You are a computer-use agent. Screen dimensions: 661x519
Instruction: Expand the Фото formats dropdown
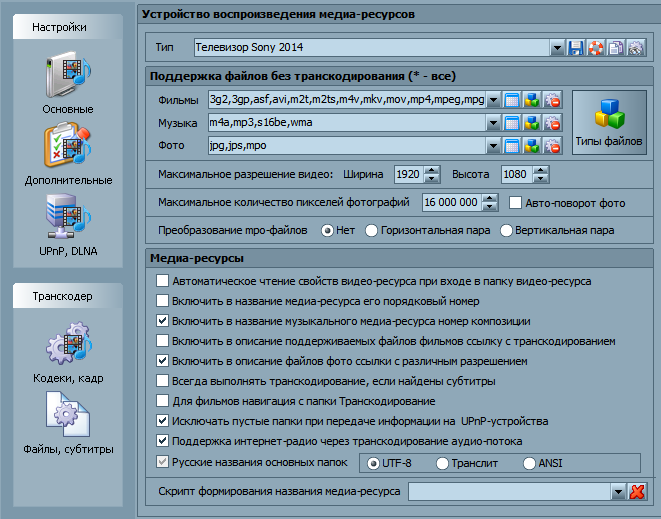(x=493, y=146)
